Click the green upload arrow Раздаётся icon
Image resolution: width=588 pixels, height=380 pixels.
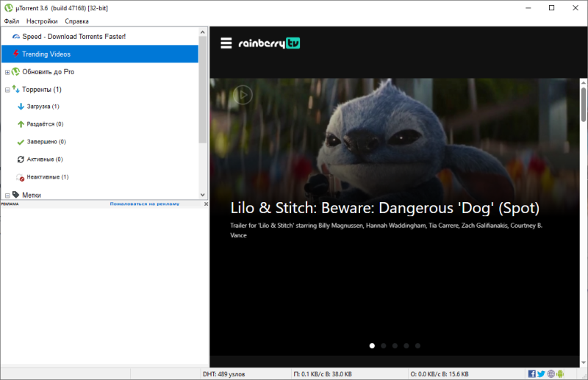[21, 124]
